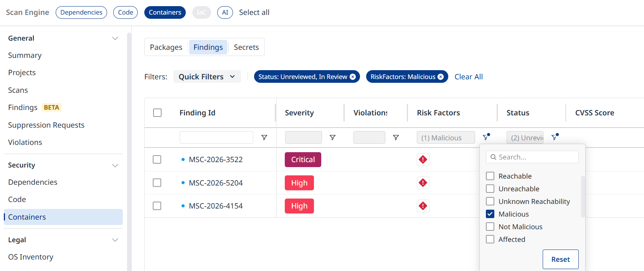
Task: Collapse the Security sidebar section
Action: point(115,166)
